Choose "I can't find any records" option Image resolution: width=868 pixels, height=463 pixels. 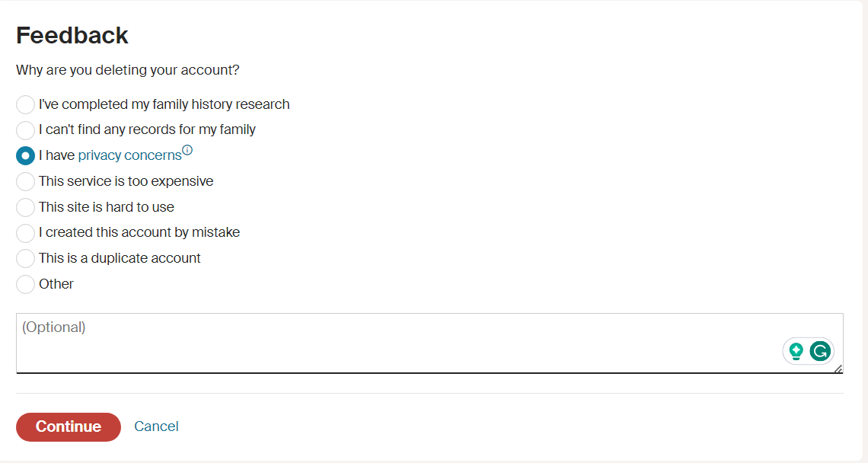pos(25,130)
